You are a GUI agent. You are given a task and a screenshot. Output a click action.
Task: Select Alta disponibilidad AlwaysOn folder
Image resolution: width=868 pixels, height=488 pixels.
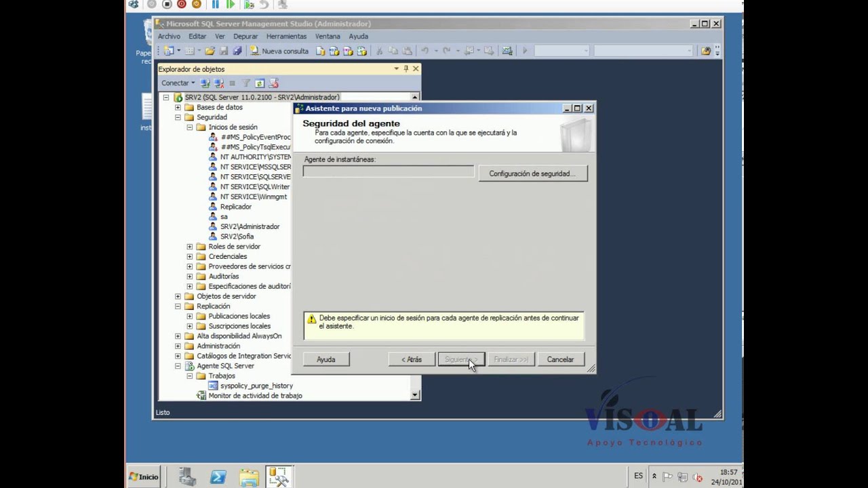(x=239, y=336)
